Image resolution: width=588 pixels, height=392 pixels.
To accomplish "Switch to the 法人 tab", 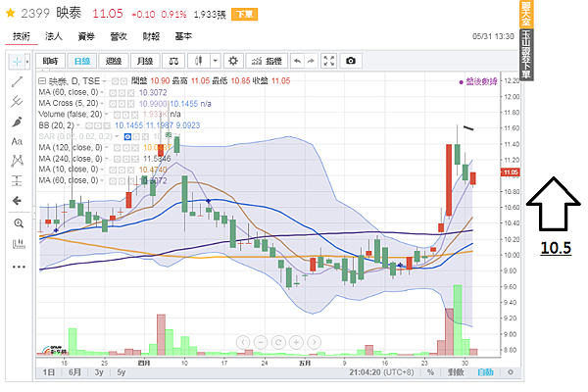I will coord(55,36).
